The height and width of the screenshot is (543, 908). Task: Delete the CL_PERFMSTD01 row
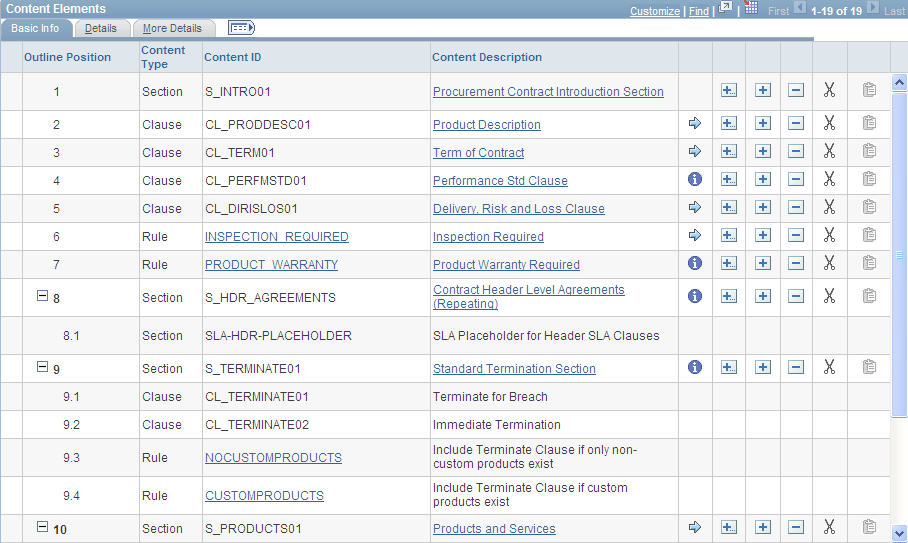point(796,179)
